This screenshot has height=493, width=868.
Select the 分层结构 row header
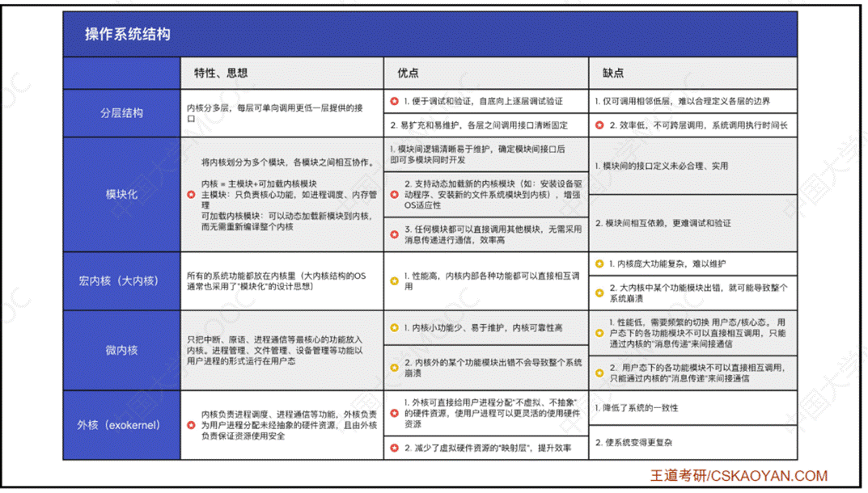(122, 113)
